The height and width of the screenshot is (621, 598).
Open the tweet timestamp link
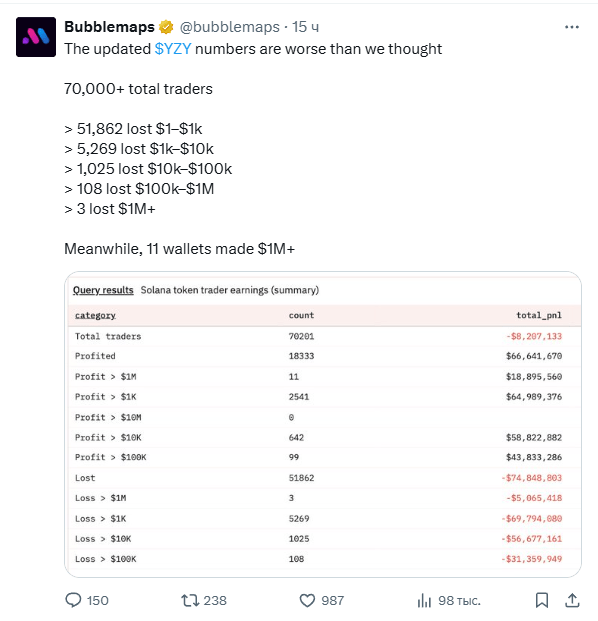[x=305, y=27]
